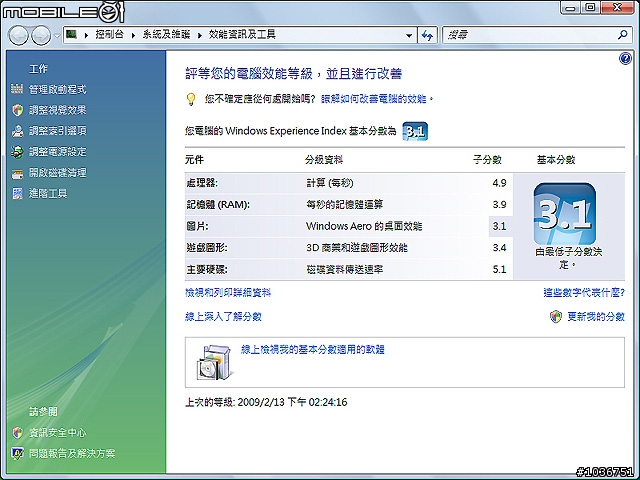Select the 處理器 row in the score table
The width and height of the screenshot is (640, 480).
pos(349,183)
